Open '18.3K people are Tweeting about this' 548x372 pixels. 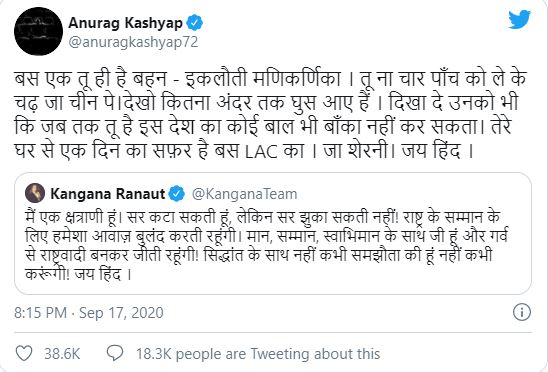(258, 353)
